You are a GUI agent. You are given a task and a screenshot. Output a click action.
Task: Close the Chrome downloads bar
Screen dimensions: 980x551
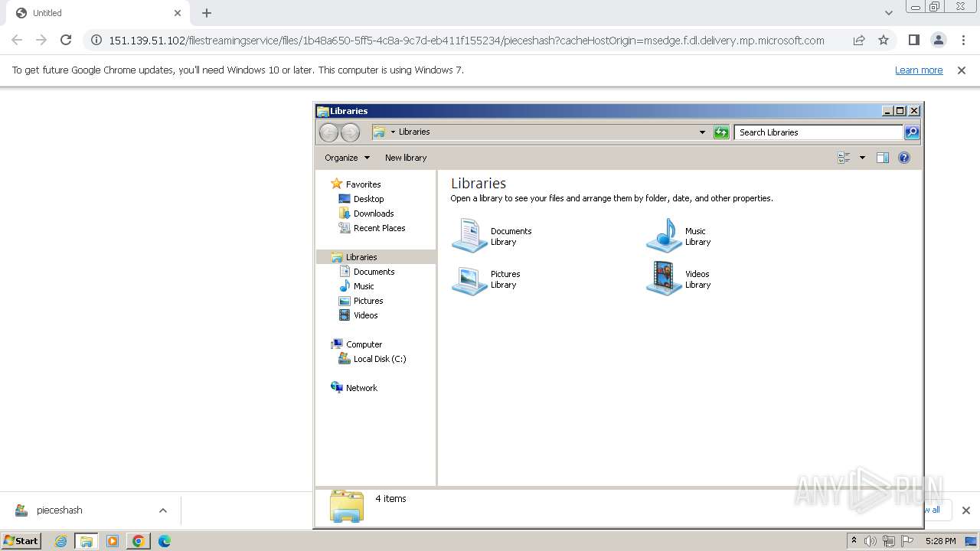[x=965, y=510]
